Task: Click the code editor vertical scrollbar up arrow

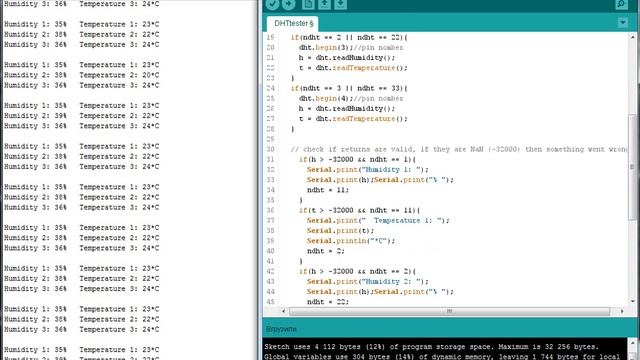Action: tap(633, 37)
